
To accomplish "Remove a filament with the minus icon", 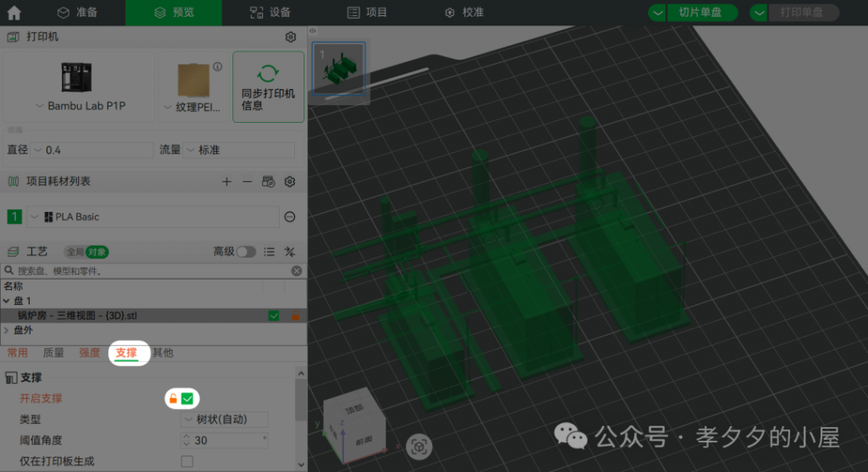I will pos(247,181).
